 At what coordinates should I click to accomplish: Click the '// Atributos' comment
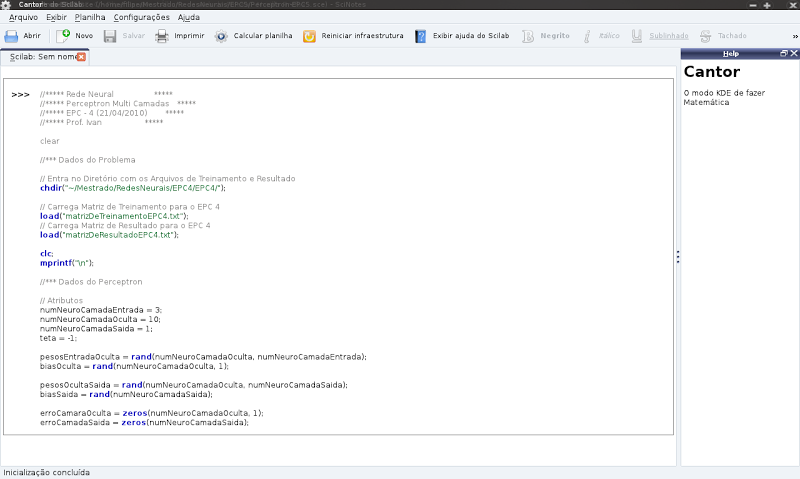61,300
